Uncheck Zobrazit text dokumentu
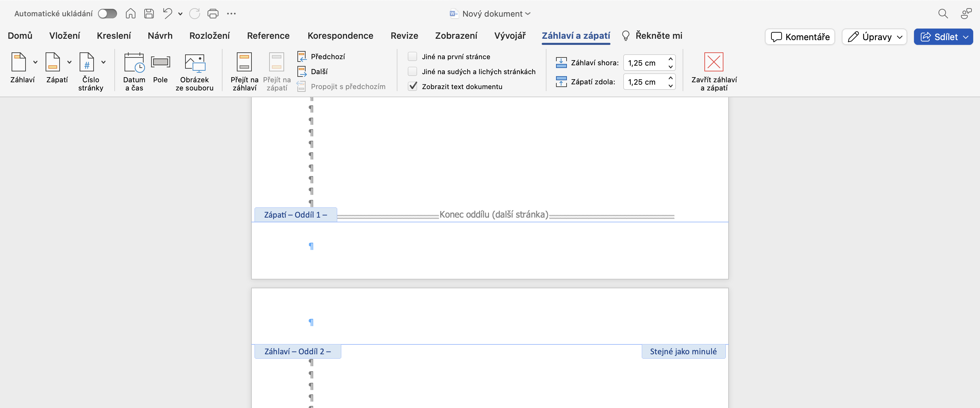The width and height of the screenshot is (980, 408). [x=412, y=86]
